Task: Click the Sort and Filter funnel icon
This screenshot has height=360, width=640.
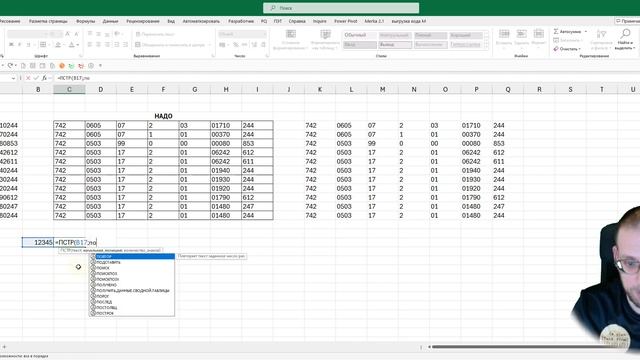Action: coord(601,34)
